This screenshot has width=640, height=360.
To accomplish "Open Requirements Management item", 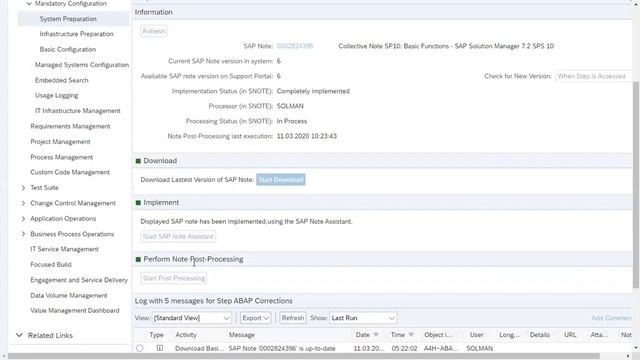I will (70, 127).
